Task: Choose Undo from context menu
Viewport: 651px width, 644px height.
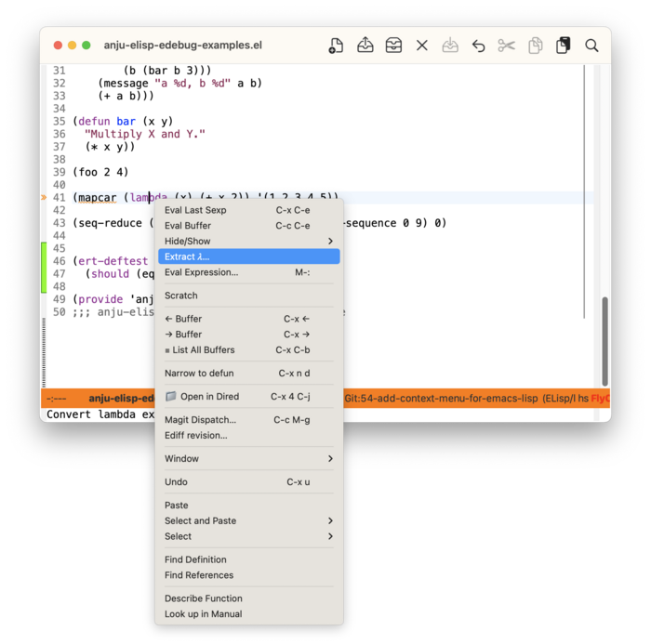Action: pos(249,481)
